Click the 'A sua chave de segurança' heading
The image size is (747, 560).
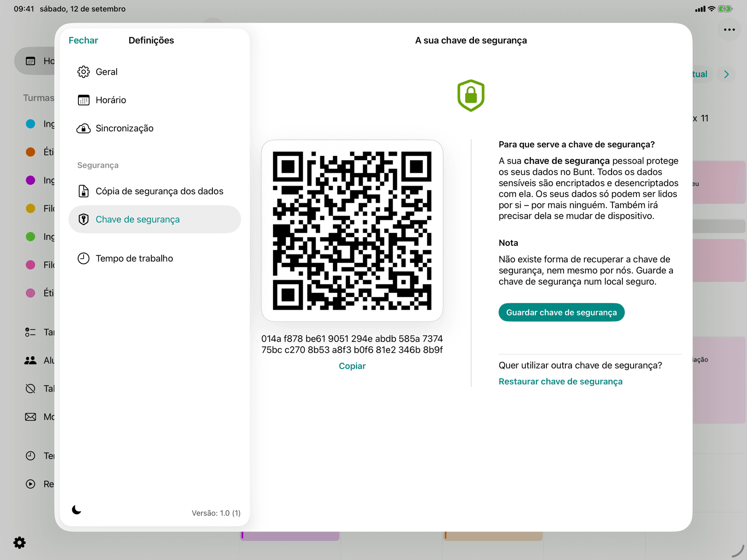(471, 41)
